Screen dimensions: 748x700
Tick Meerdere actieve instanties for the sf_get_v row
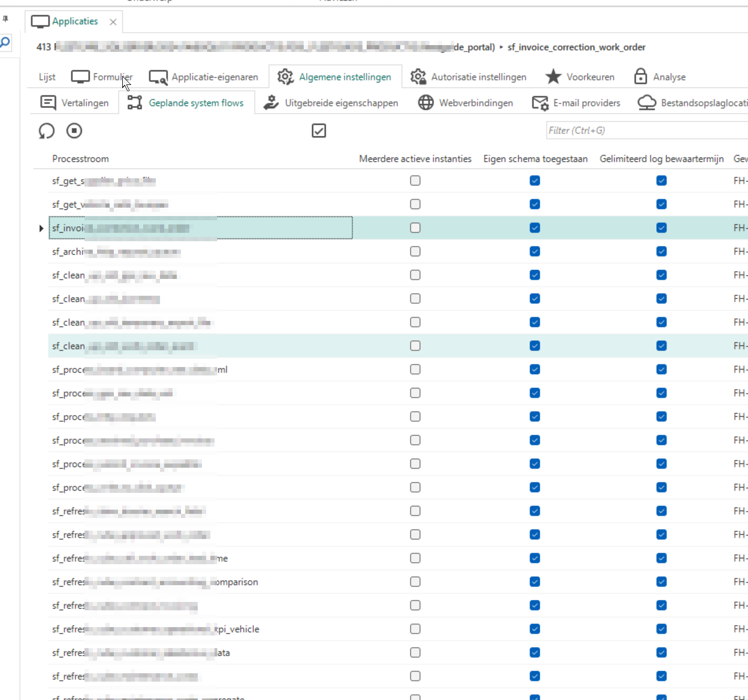pyautogui.click(x=415, y=204)
